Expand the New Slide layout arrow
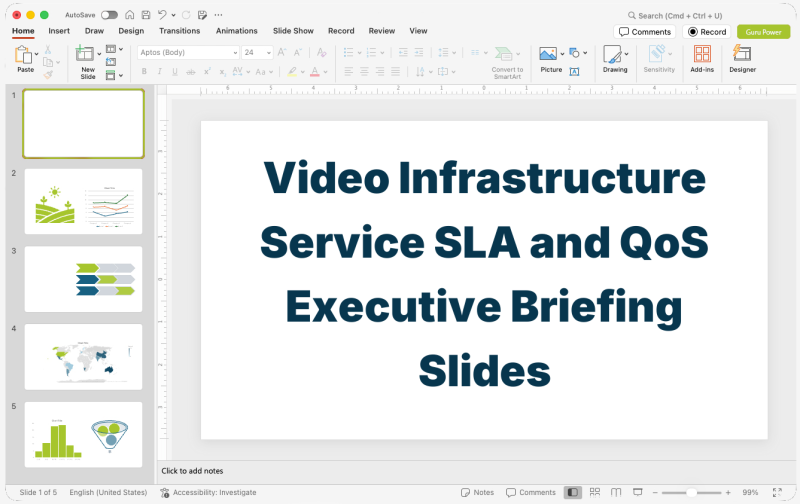Screen dimensions: 800x504 click(99, 54)
